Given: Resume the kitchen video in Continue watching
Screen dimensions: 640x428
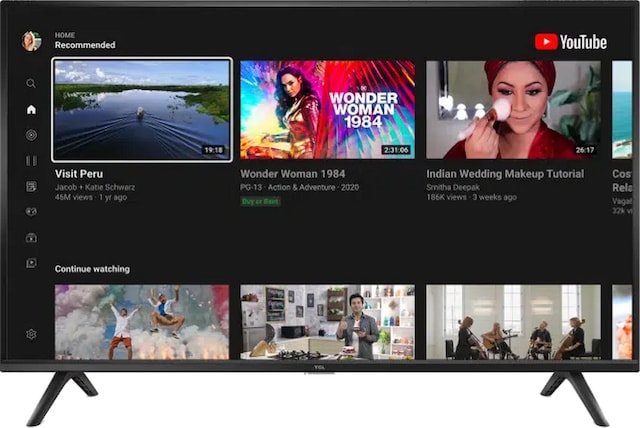Looking at the screenshot, I should 327,322.
